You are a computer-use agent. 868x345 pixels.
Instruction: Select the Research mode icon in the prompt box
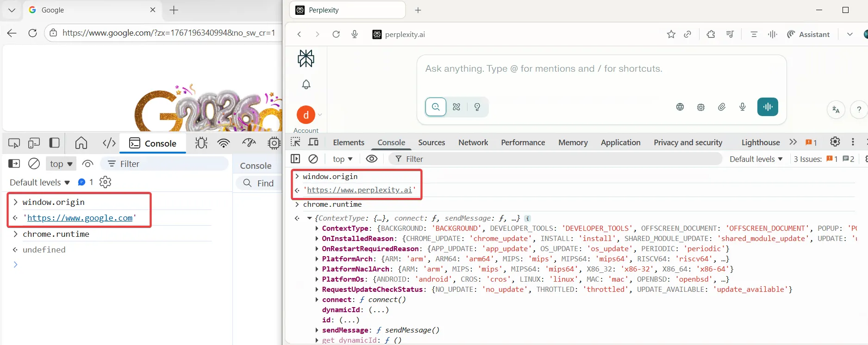[456, 107]
